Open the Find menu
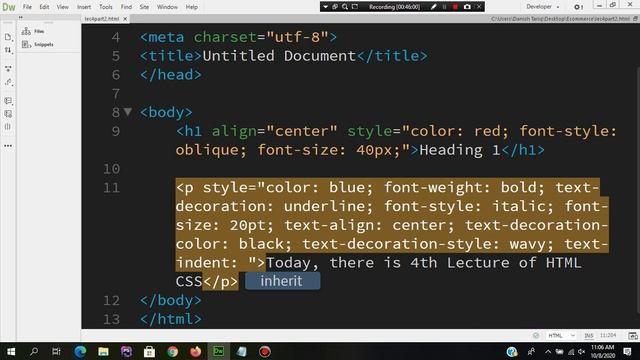Viewport: 640px width, 360px height. 126,7
